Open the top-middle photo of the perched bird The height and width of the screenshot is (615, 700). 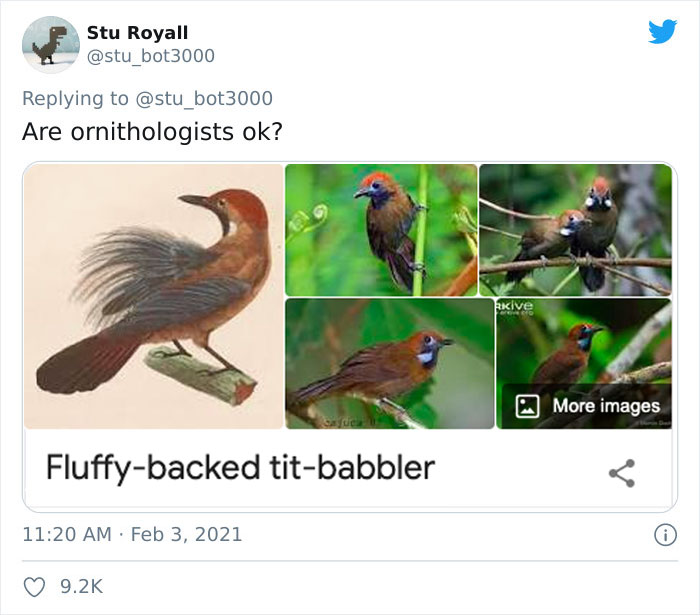point(381,229)
